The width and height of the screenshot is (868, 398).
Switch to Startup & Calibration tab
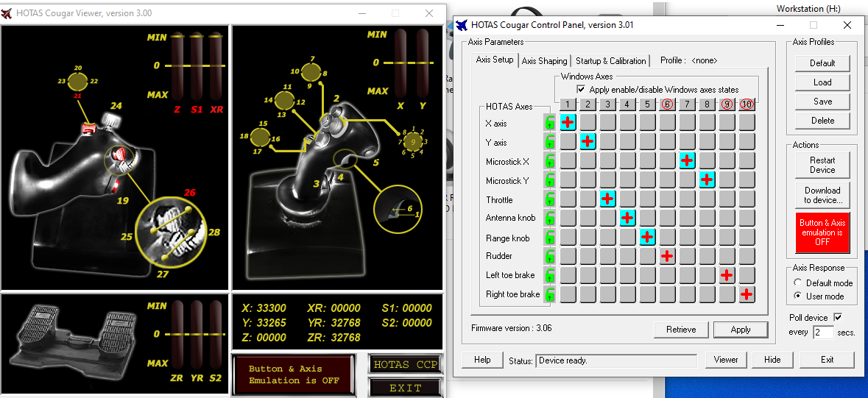click(610, 61)
